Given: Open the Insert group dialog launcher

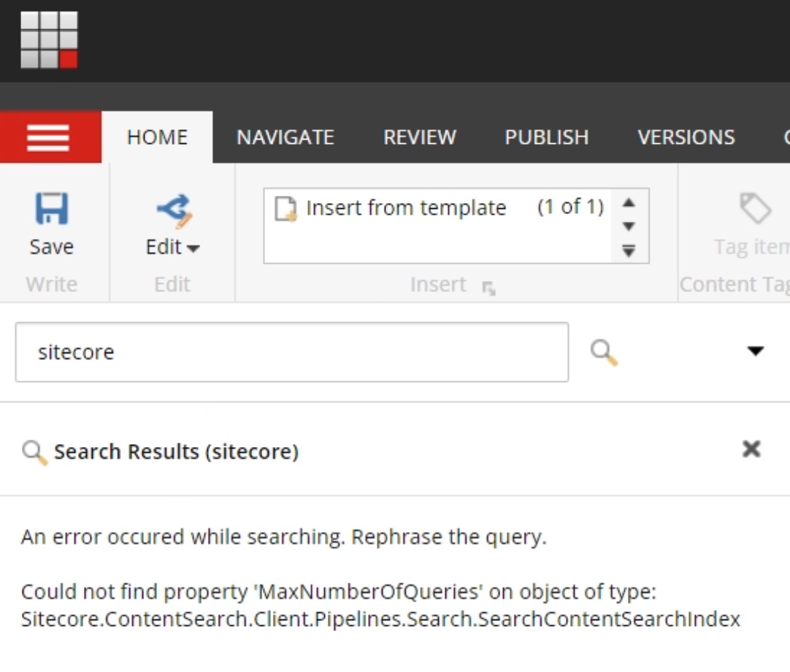Looking at the screenshot, I should coord(488,289).
